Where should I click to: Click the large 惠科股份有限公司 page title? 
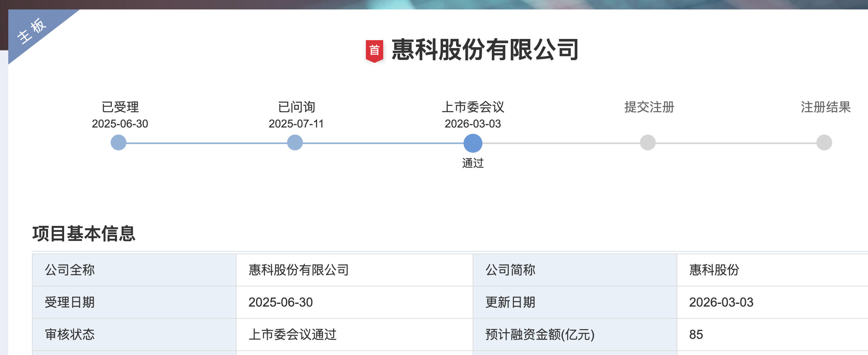pyautogui.click(x=484, y=50)
